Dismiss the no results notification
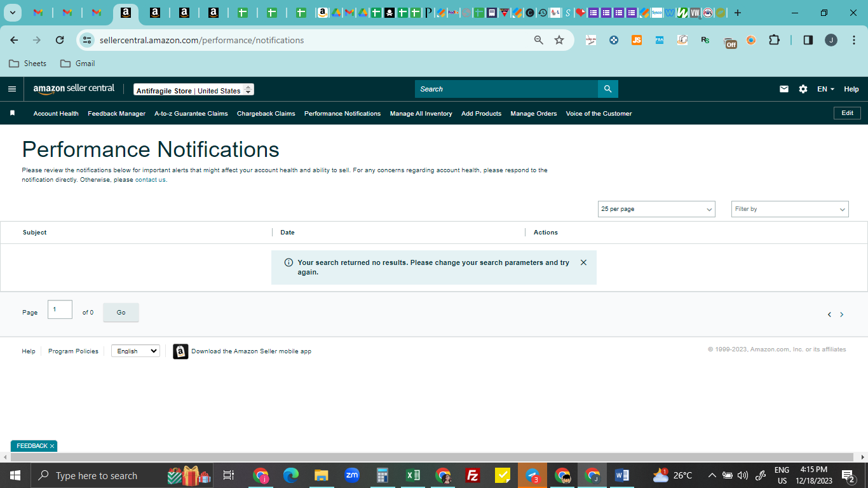Viewport: 868px width, 488px height. coord(583,262)
